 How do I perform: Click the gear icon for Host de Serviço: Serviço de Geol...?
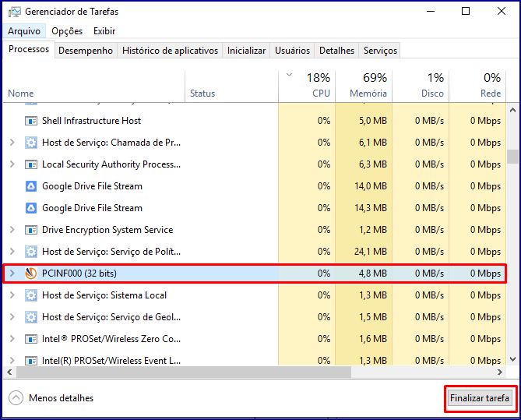(31, 317)
